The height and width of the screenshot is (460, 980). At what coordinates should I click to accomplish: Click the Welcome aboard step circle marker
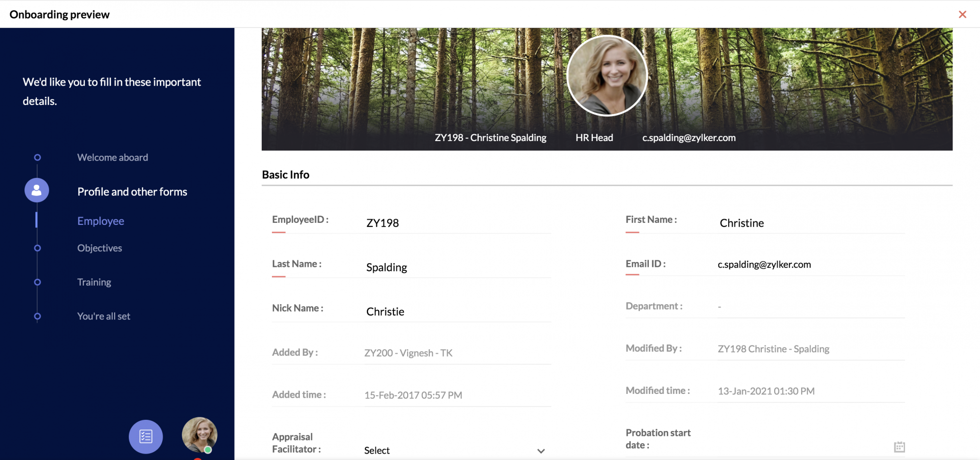pos(37,157)
